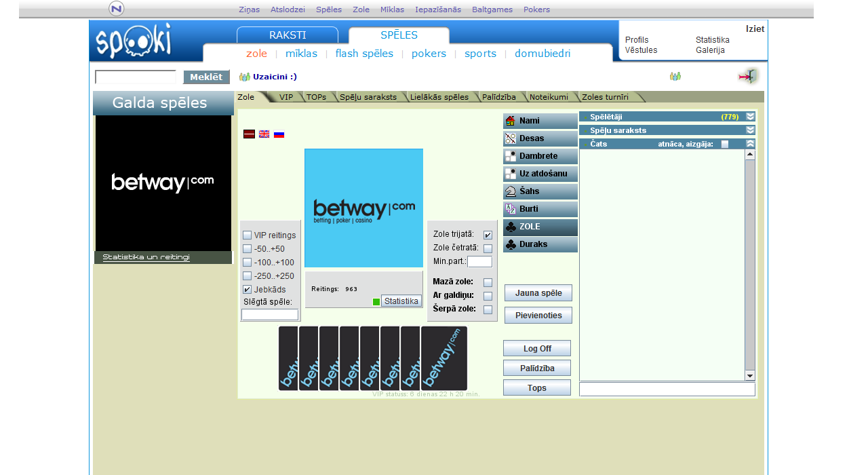Enable Ar galdiņu checkbox
Image resolution: width=868 pixels, height=475 pixels.
[488, 296]
